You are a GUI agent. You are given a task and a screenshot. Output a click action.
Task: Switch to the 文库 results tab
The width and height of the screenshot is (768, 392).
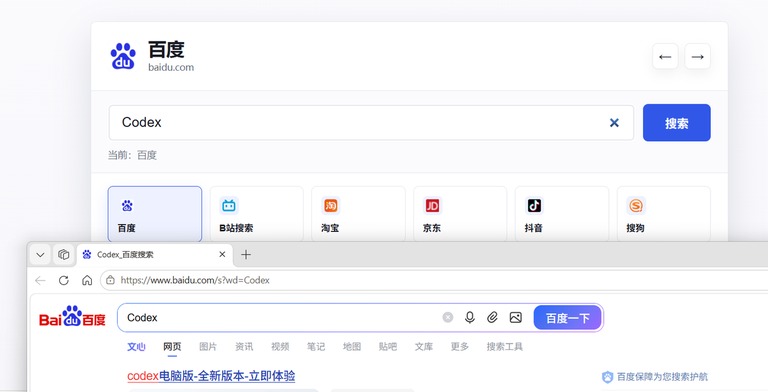tap(424, 347)
